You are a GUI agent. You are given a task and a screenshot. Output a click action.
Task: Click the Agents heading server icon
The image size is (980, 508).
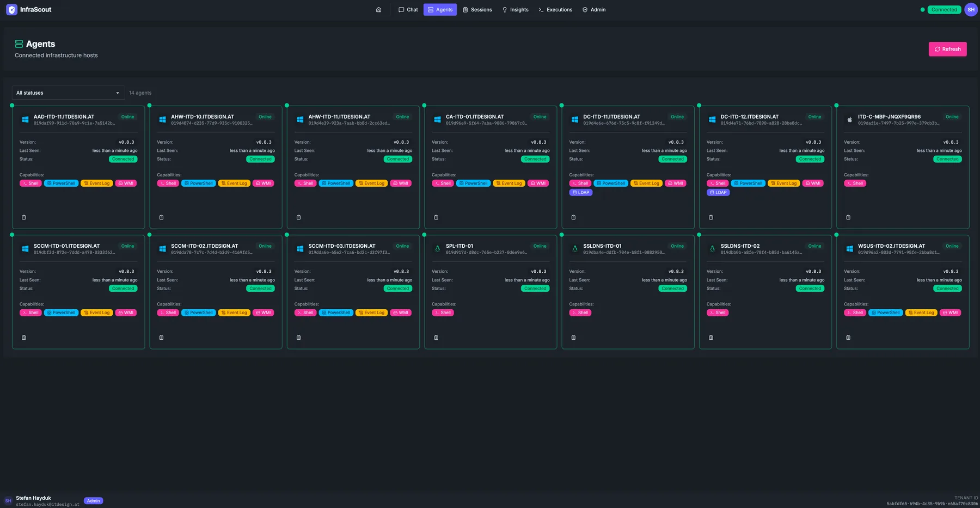pyautogui.click(x=19, y=44)
